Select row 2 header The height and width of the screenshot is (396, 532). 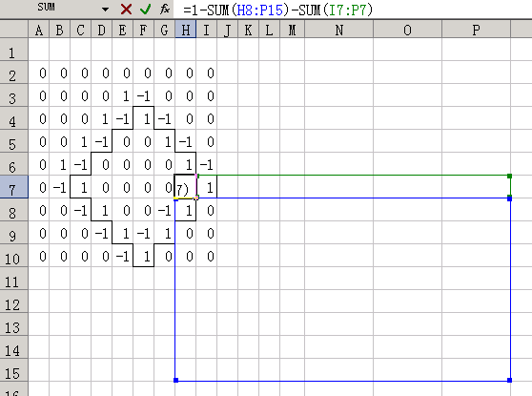click(13, 73)
